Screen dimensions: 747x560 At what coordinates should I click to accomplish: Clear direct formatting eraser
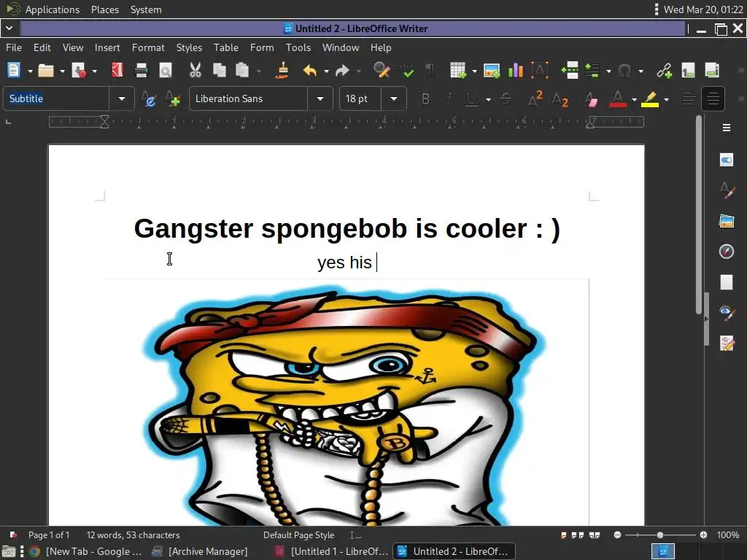click(x=591, y=99)
